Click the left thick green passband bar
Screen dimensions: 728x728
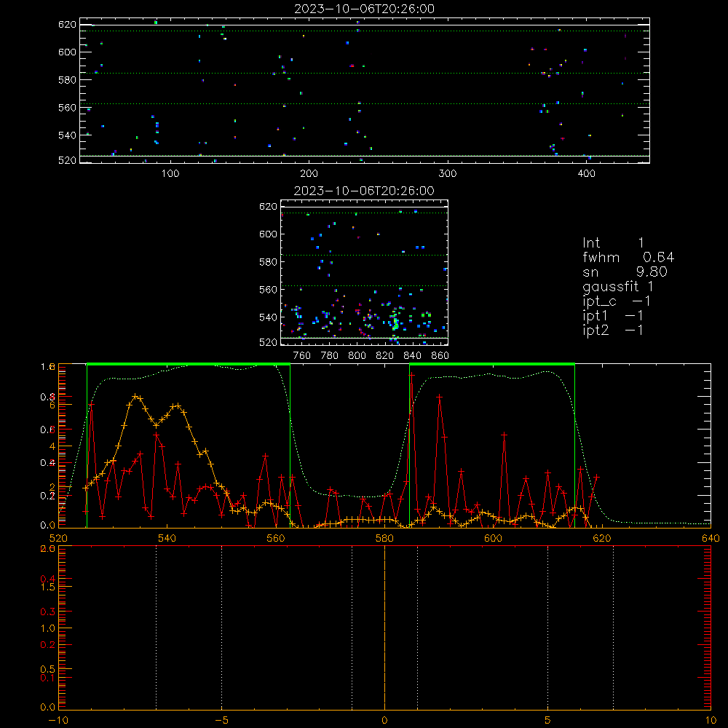[x=189, y=365]
